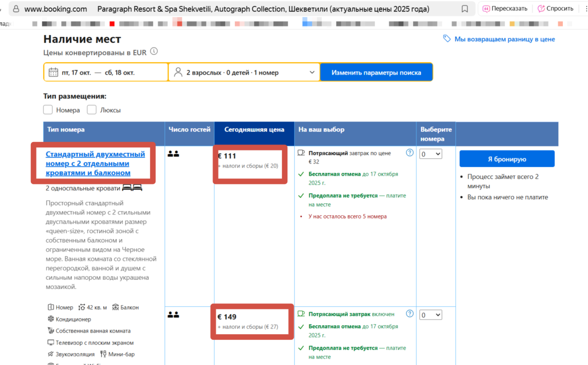Tick the Люксы checkbox

(x=92, y=110)
